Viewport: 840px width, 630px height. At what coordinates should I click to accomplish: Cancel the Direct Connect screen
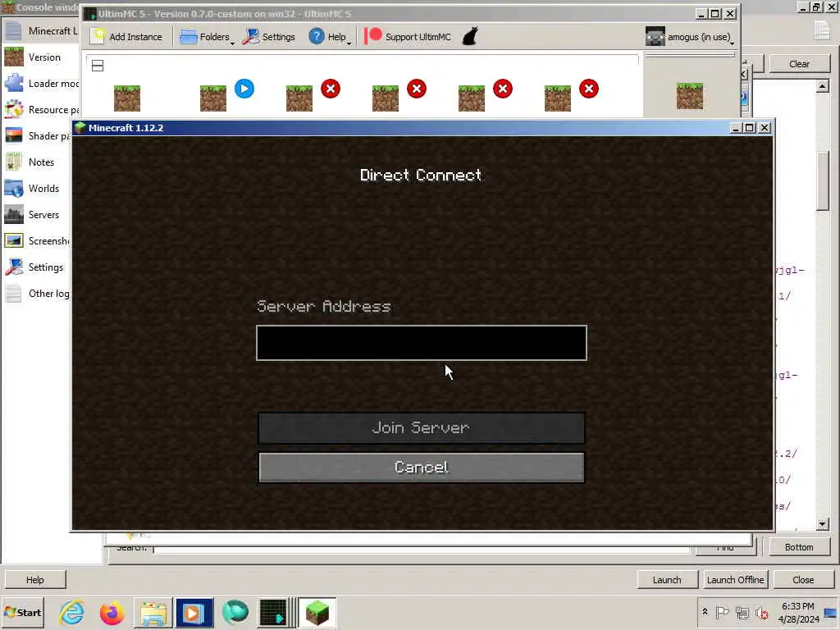(x=422, y=467)
